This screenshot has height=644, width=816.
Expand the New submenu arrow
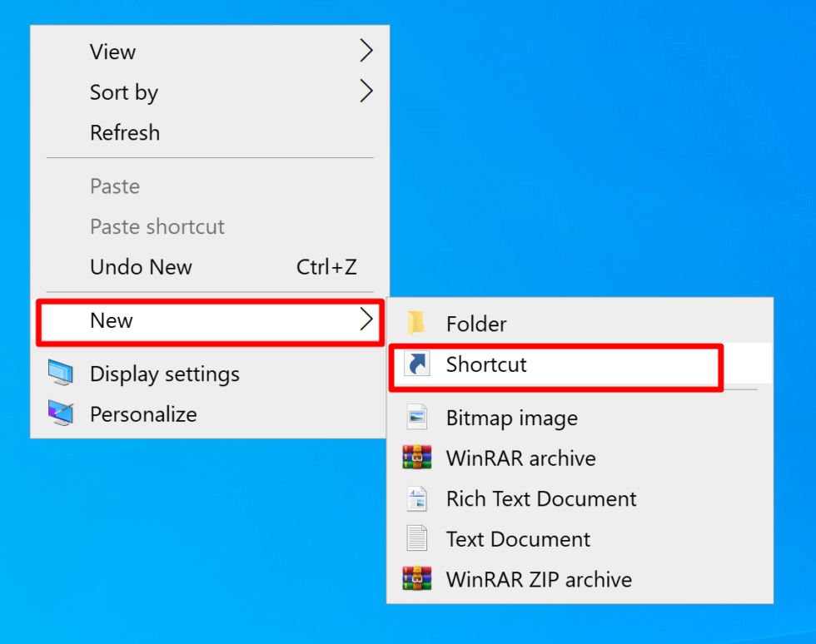point(366,320)
